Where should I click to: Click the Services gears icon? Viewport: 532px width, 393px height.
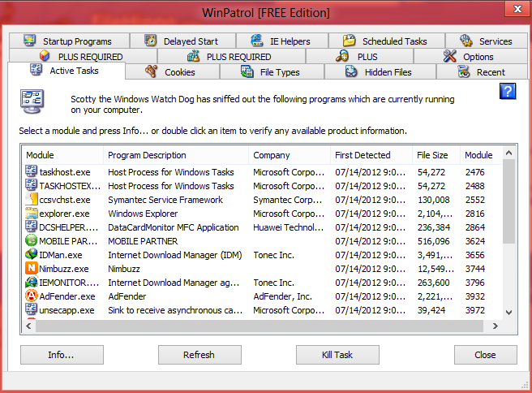point(466,41)
